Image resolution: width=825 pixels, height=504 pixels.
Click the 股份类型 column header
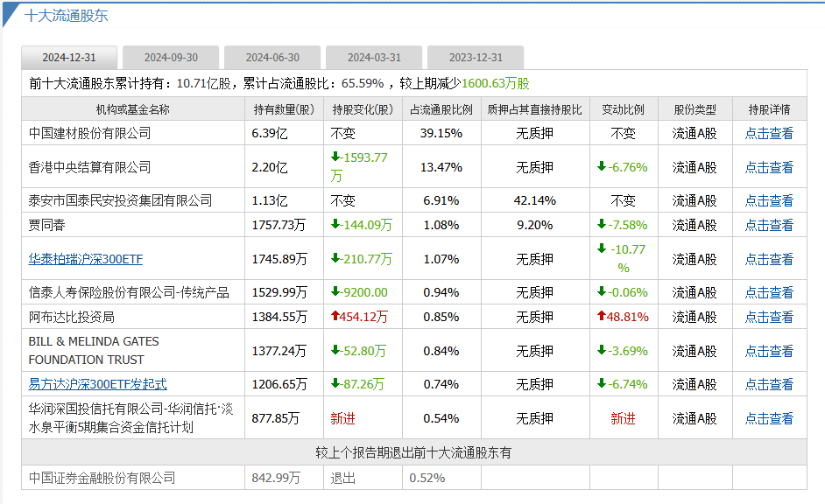tap(695, 109)
